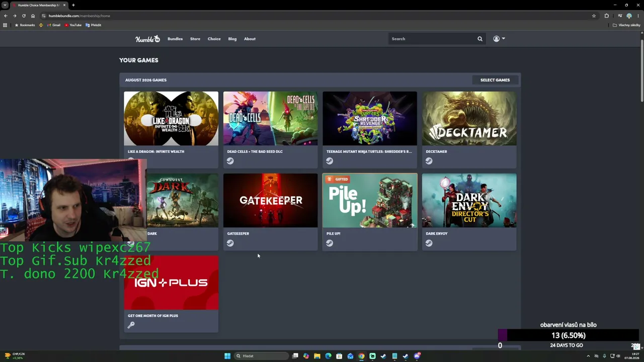
Task: Open the Microsoft Store taskbar icon
Action: pyautogui.click(x=339, y=356)
